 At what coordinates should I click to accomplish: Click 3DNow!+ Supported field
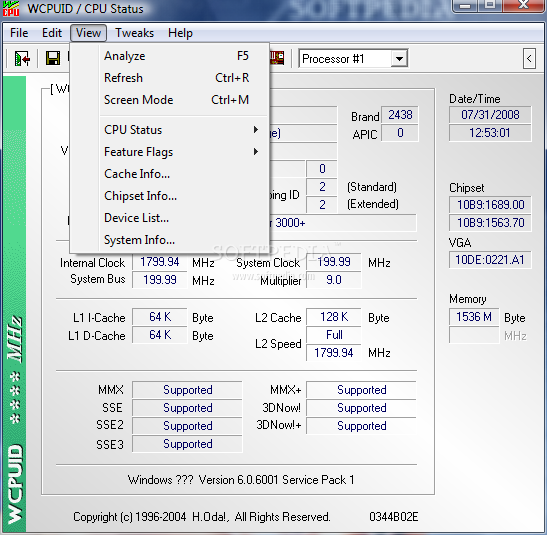(361, 426)
